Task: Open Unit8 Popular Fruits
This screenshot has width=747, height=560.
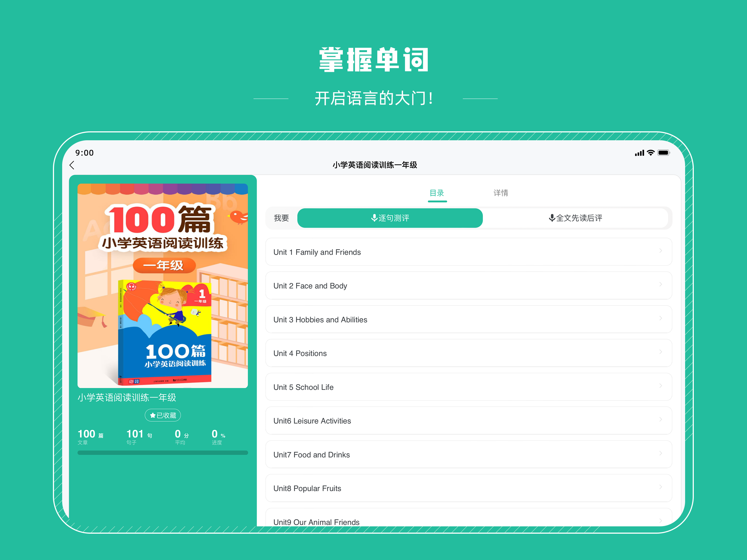Action: 469,488
